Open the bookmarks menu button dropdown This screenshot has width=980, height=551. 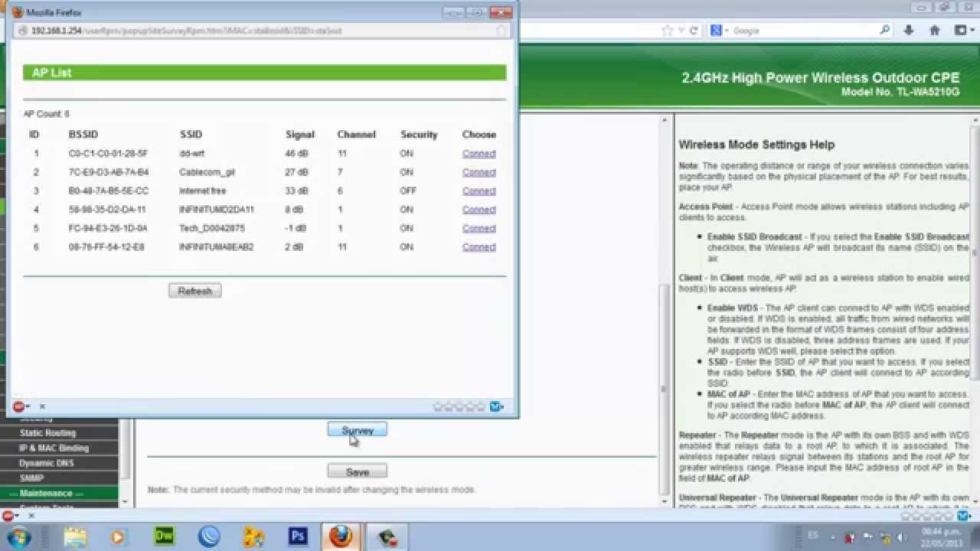point(963,31)
